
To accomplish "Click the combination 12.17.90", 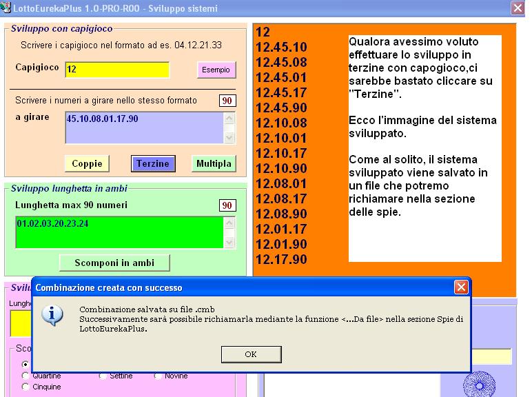I will [x=281, y=260].
